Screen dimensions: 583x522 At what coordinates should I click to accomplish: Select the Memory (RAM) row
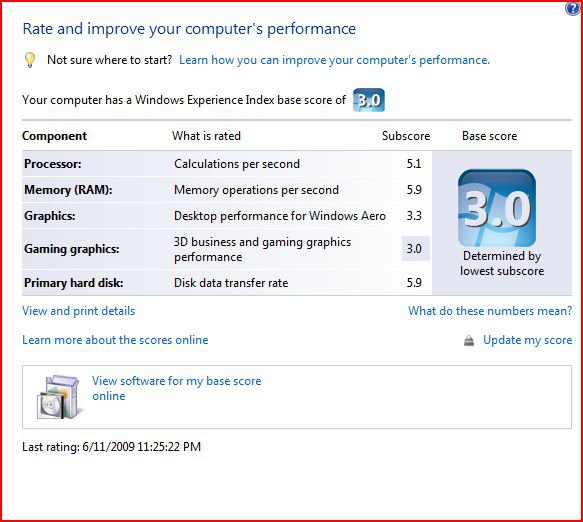click(x=227, y=190)
